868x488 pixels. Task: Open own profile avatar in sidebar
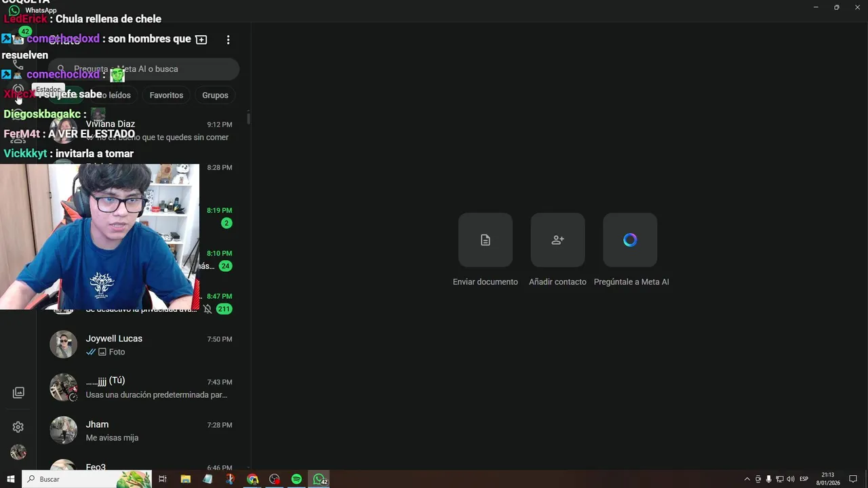pyautogui.click(x=18, y=452)
